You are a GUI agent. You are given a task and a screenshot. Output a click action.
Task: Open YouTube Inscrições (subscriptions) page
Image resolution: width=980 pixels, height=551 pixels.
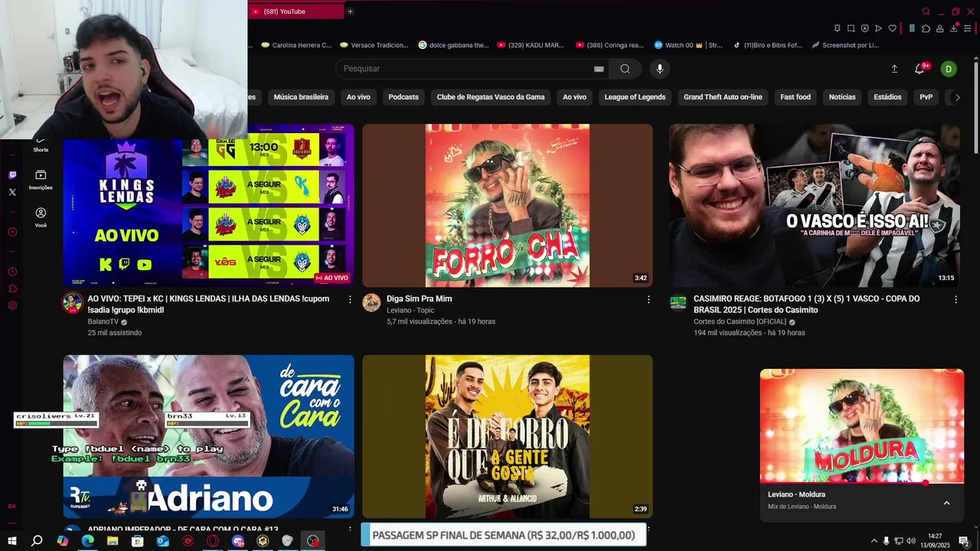(x=41, y=179)
